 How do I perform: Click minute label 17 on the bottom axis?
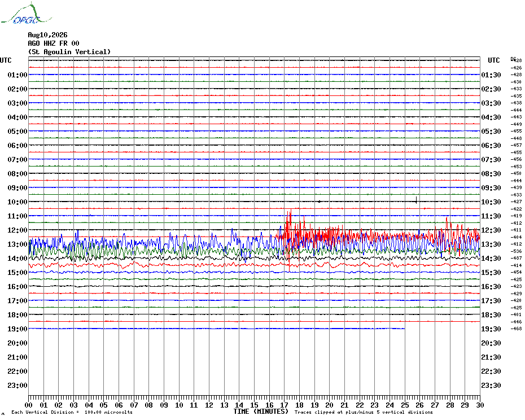[x=285, y=405]
